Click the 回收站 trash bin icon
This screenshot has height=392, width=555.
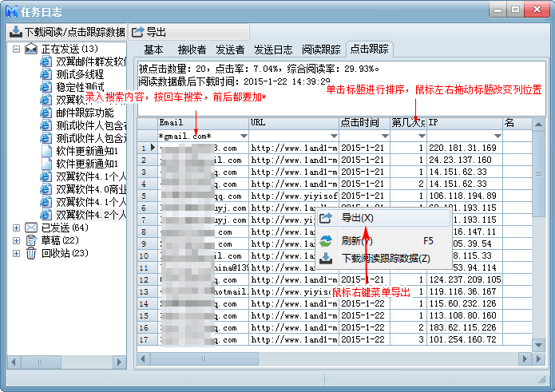pos(31,253)
